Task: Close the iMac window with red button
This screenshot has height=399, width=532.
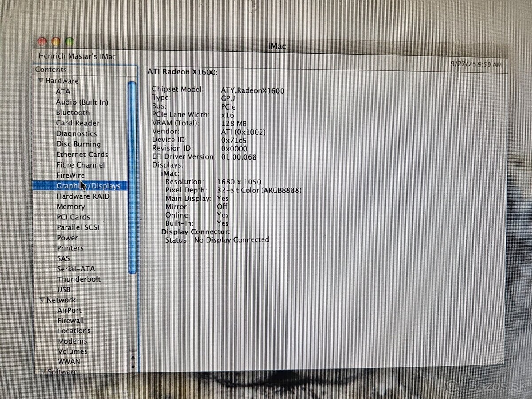Action: 42,42
